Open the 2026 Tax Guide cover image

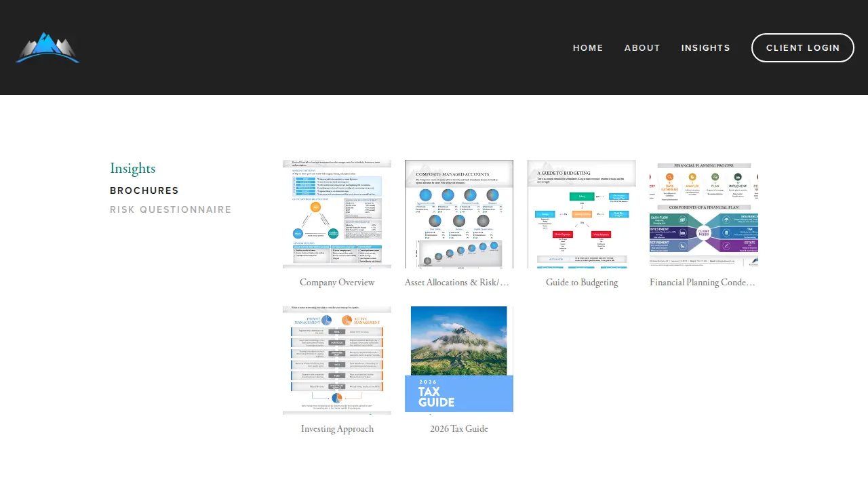pos(459,361)
